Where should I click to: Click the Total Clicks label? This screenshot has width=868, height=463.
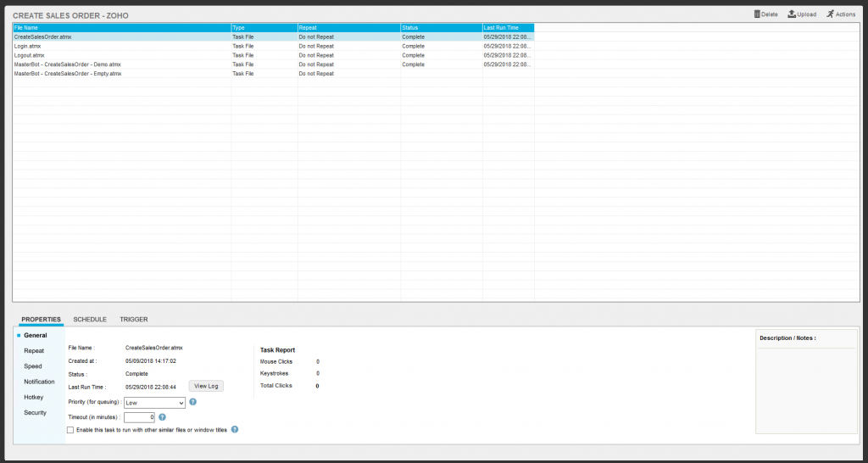click(275, 386)
